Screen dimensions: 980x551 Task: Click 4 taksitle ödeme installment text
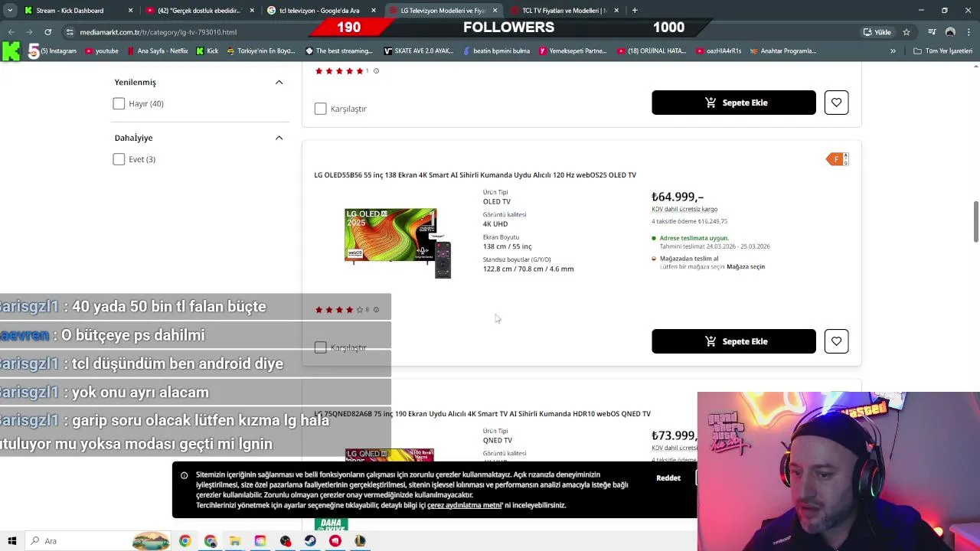pyautogui.click(x=690, y=221)
